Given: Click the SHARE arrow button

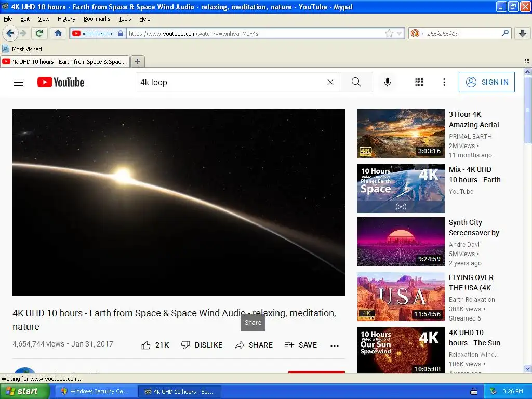Looking at the screenshot, I should [x=254, y=345].
